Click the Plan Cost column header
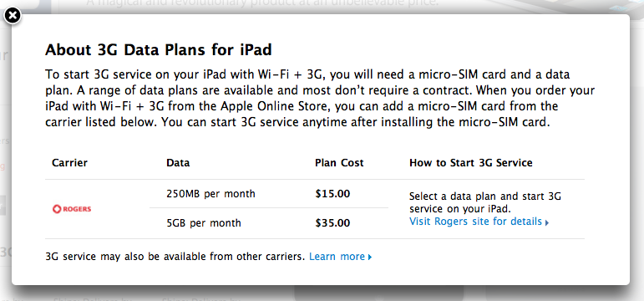 pyautogui.click(x=339, y=163)
